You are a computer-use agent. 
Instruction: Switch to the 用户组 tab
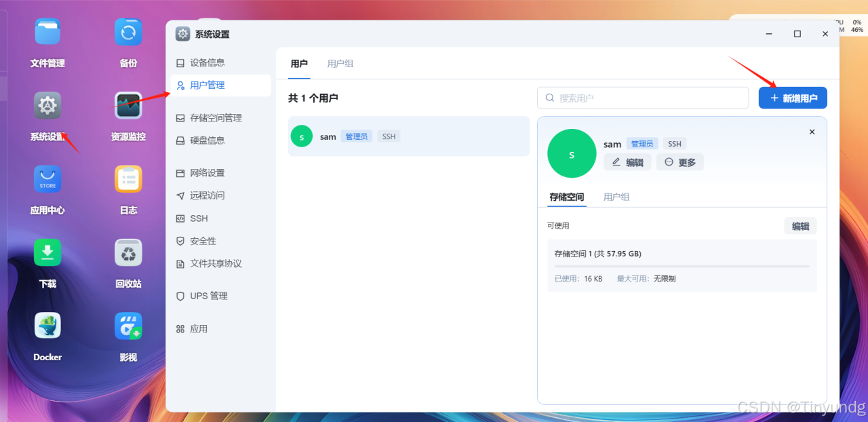coord(340,63)
